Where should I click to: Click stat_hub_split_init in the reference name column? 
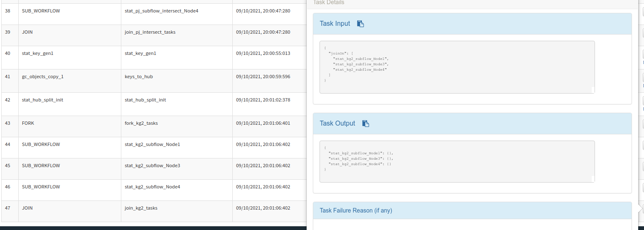[x=145, y=100]
